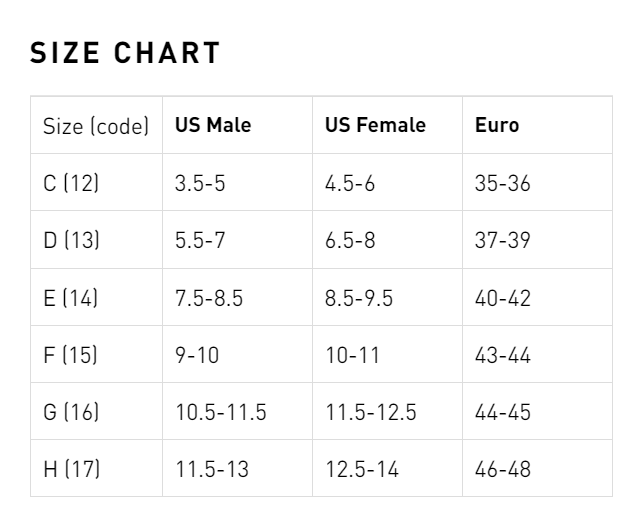Image resolution: width=637 pixels, height=520 pixels.
Task: Select the F (15) size row label
Action: tap(70, 355)
